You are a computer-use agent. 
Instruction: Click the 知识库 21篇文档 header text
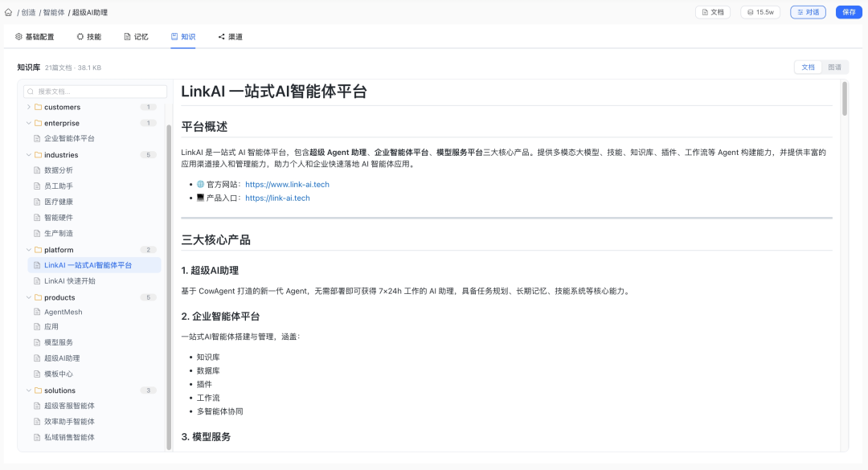coord(59,67)
